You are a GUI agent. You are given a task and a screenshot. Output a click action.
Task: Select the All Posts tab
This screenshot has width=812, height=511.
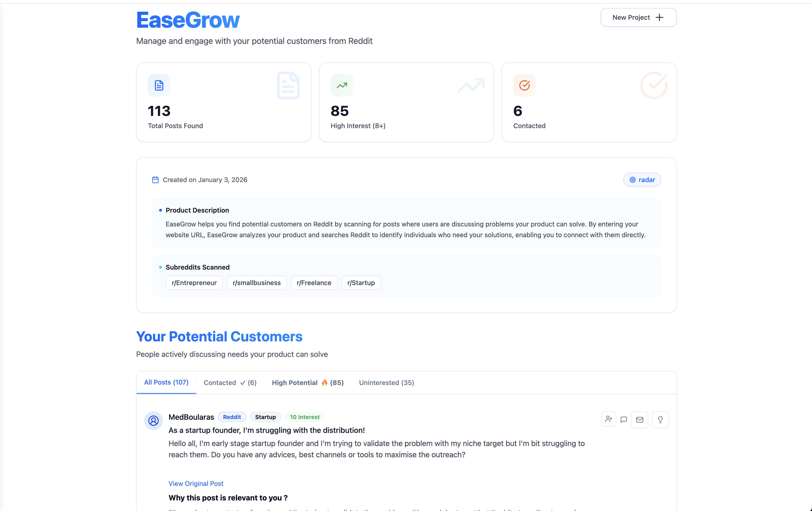coord(166,382)
